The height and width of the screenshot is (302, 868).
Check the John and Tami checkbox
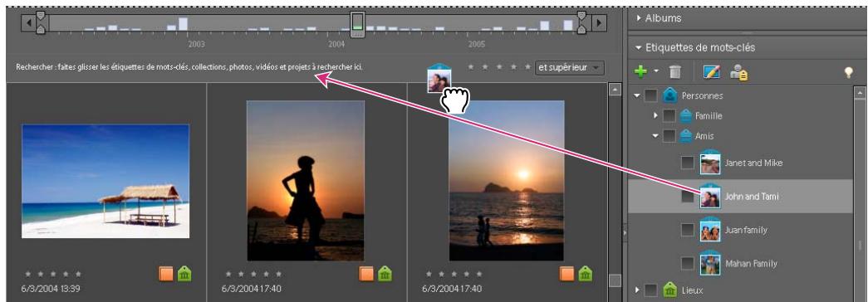pyautogui.click(x=687, y=196)
